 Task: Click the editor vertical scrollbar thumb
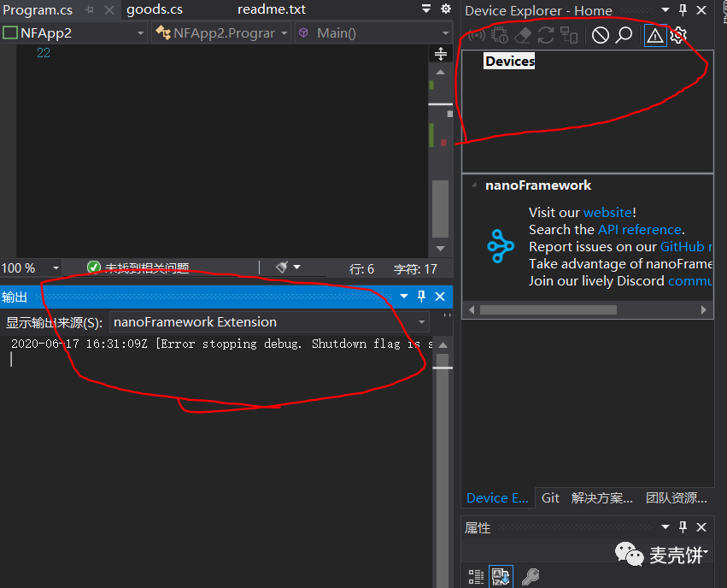[x=441, y=209]
